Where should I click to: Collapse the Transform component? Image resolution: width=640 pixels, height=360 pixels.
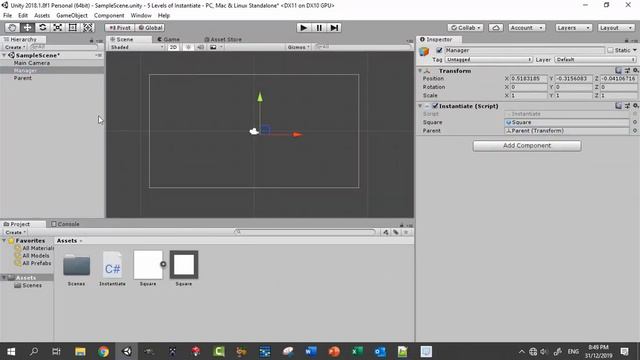[420, 71]
